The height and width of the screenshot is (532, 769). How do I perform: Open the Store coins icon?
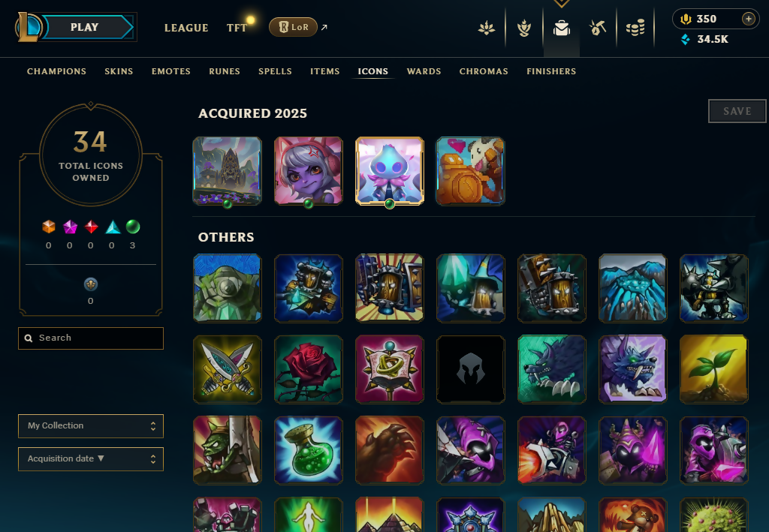(635, 28)
